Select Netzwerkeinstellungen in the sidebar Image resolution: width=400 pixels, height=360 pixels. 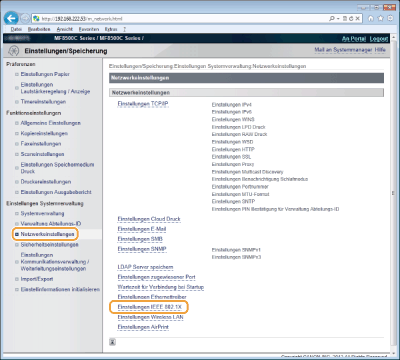pyautogui.click(x=47, y=234)
